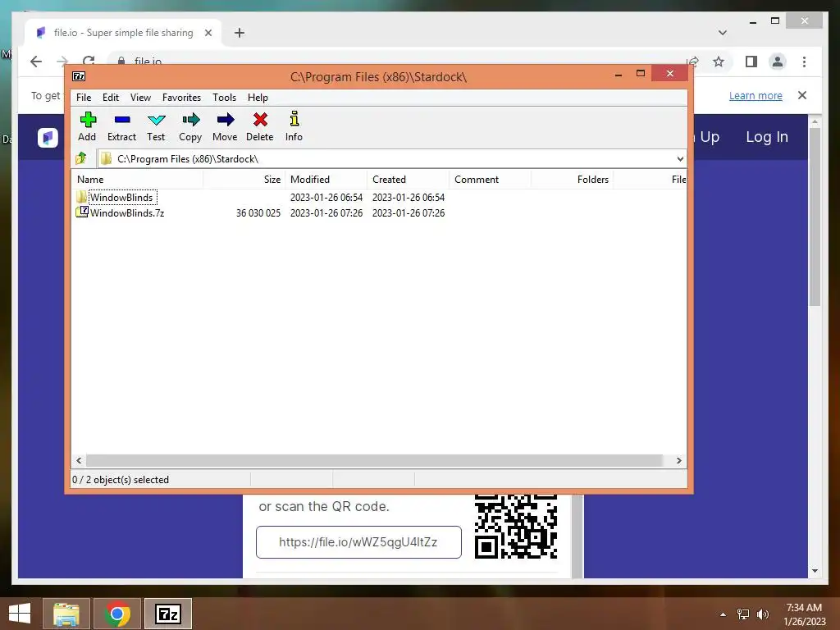
Task: Open the Favorites menu
Action: 181,98
